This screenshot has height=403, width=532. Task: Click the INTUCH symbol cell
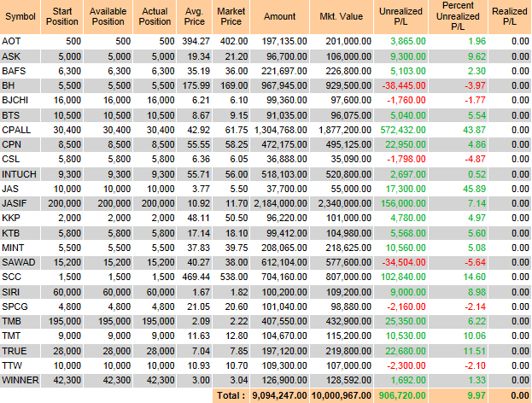tap(18, 173)
